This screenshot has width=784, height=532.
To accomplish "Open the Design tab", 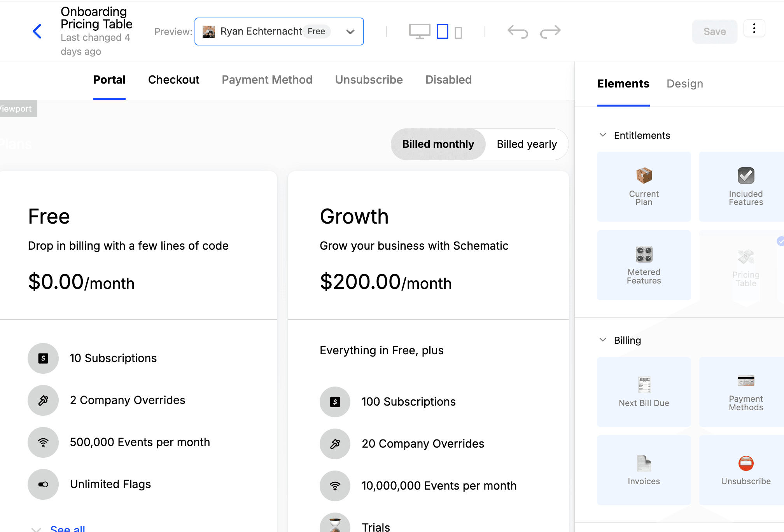I will [684, 84].
